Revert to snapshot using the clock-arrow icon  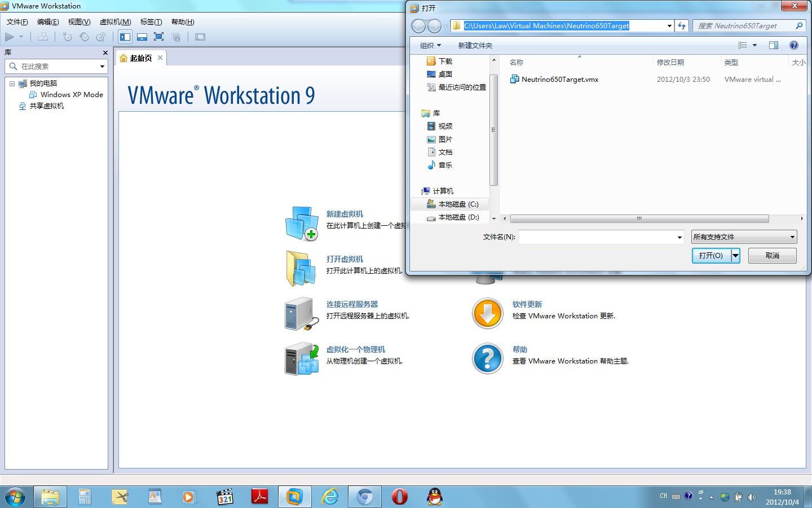coord(84,37)
